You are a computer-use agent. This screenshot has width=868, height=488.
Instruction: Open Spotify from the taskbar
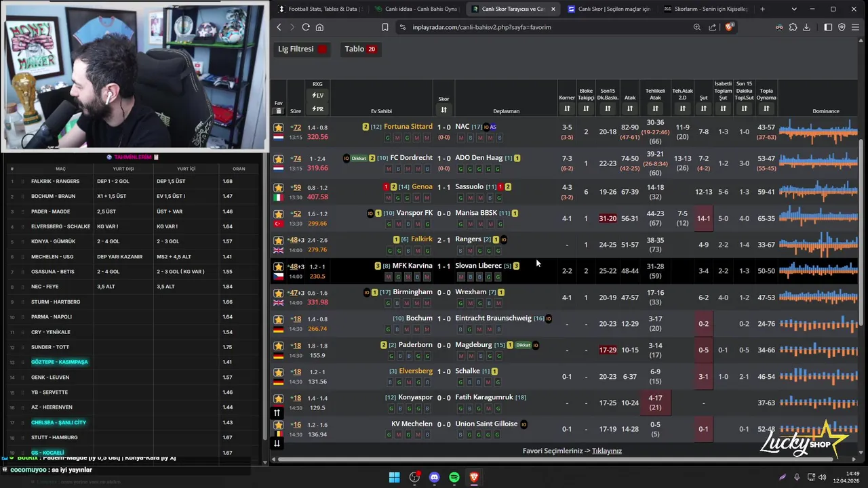tap(454, 477)
